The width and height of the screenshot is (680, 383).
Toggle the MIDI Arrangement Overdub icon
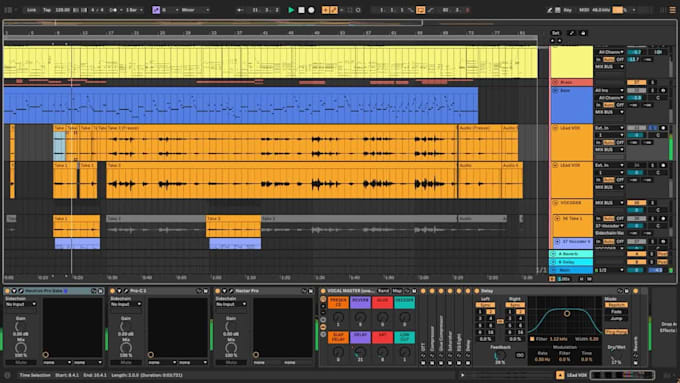click(x=325, y=10)
